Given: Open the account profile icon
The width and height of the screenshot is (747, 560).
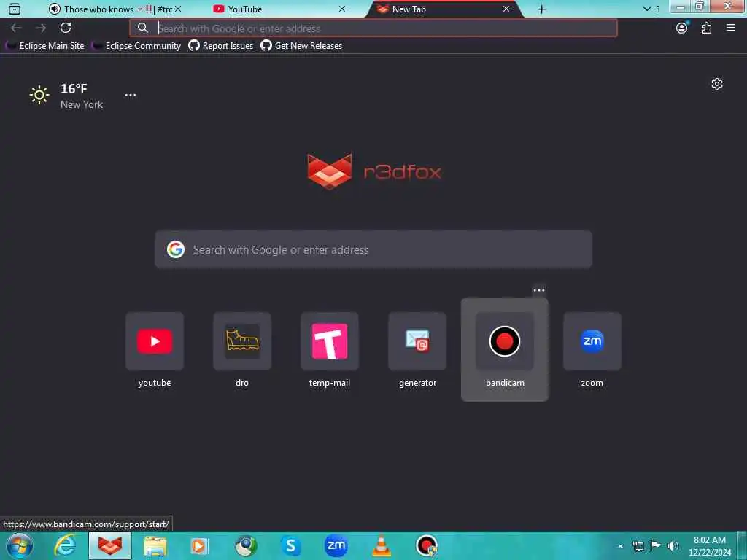Looking at the screenshot, I should point(682,28).
